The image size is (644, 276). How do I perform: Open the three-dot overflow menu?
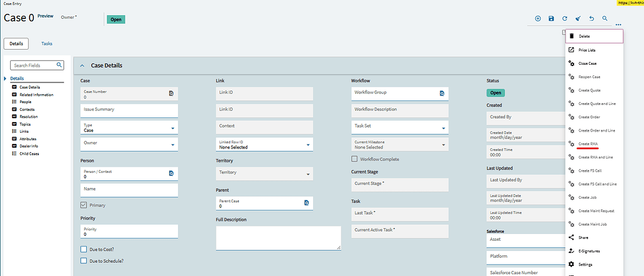(x=619, y=25)
